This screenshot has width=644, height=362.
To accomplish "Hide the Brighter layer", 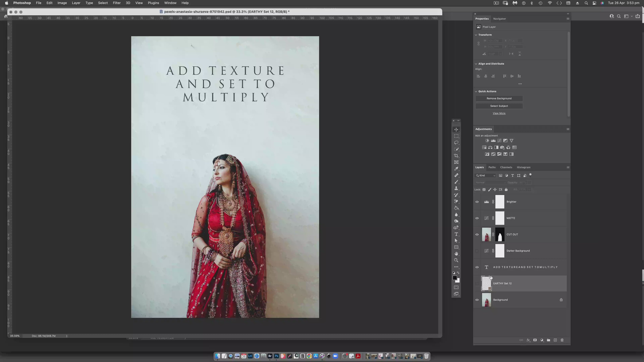I will coord(477,202).
